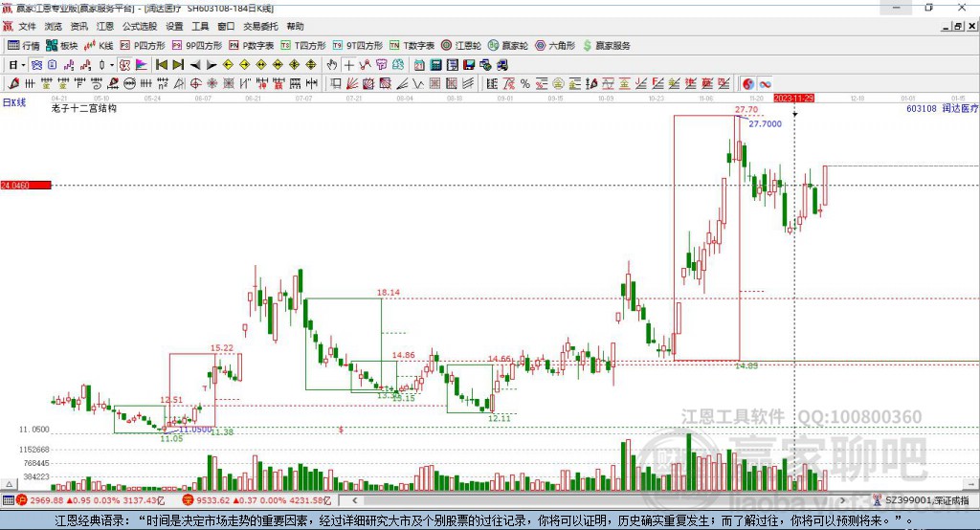Select the n² number lines tool

click(x=163, y=83)
